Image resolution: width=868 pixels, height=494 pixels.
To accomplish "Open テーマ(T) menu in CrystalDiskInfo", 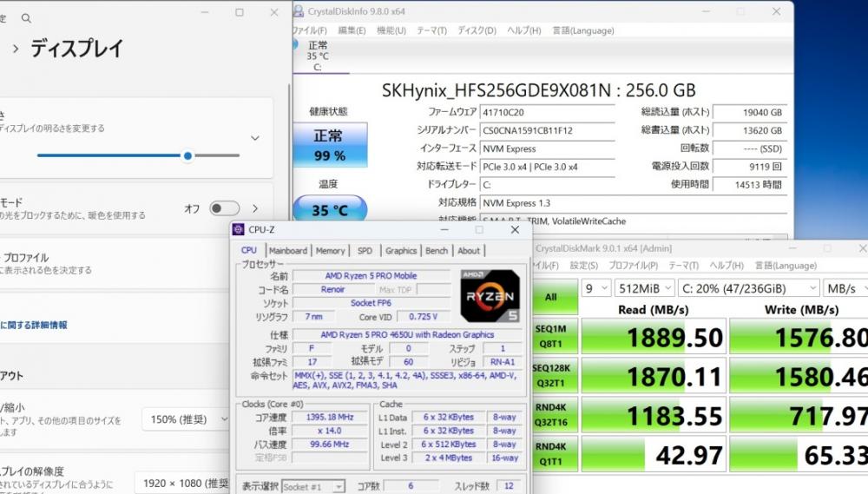I will coord(431,30).
